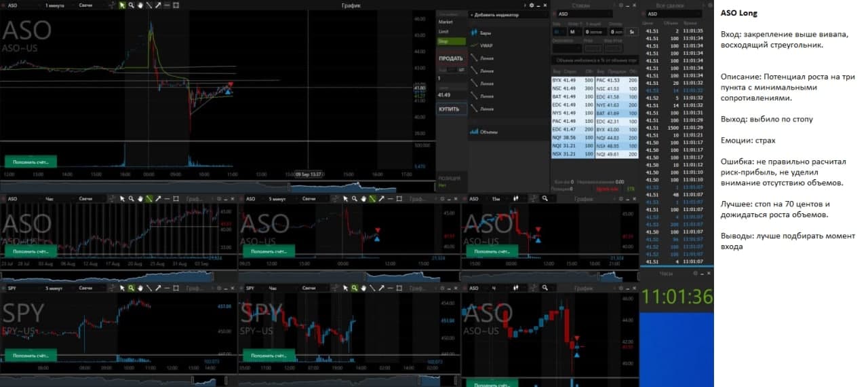Open settings gear of the main chart panel
Screen dimensions: 868x387
click(533, 5)
